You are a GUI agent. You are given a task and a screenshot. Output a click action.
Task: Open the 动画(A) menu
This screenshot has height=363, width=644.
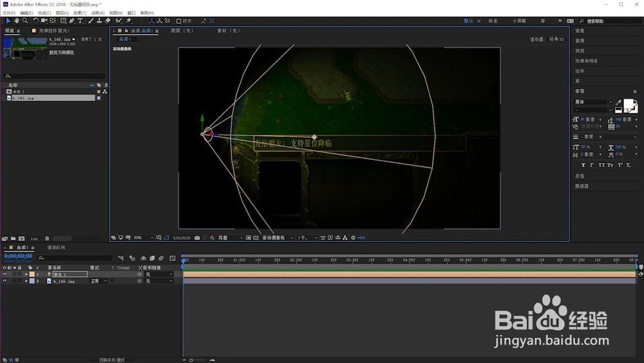pyautogui.click(x=98, y=13)
